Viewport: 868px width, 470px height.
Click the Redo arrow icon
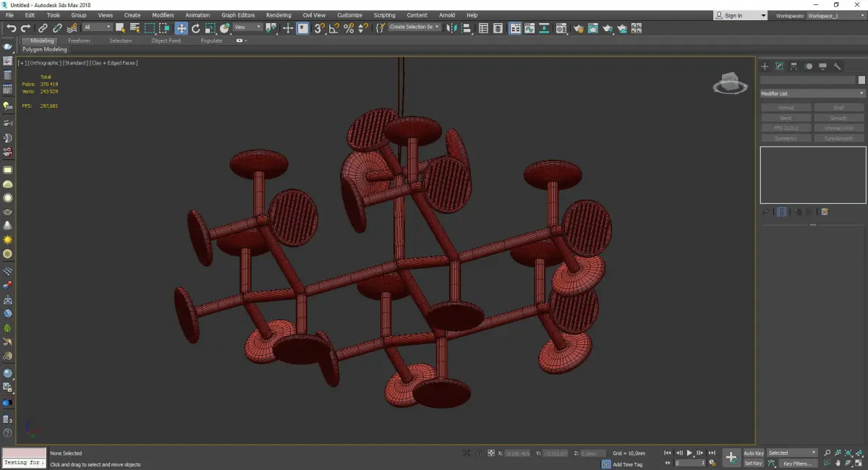pyautogui.click(x=25, y=28)
